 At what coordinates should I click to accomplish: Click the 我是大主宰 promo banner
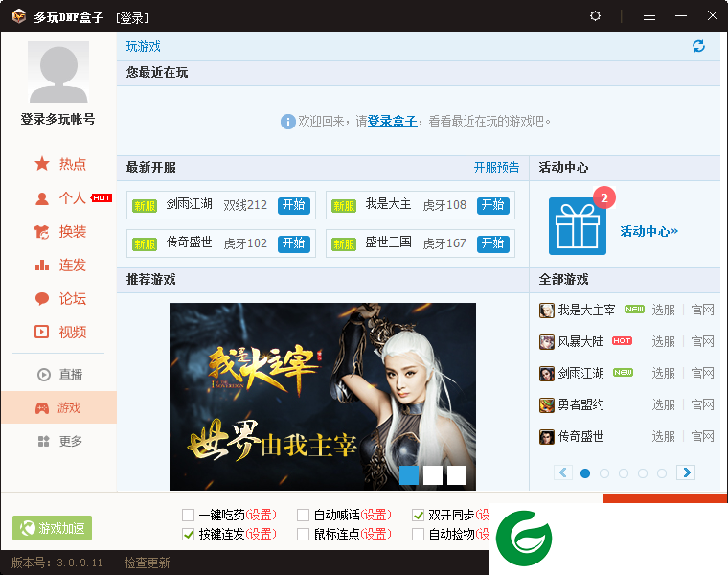(323, 397)
